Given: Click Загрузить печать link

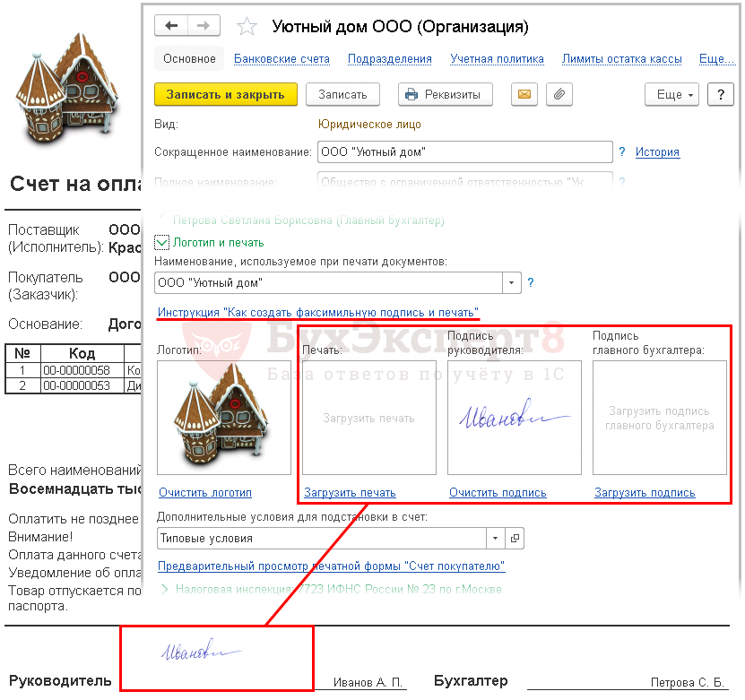Looking at the screenshot, I should 350,492.
